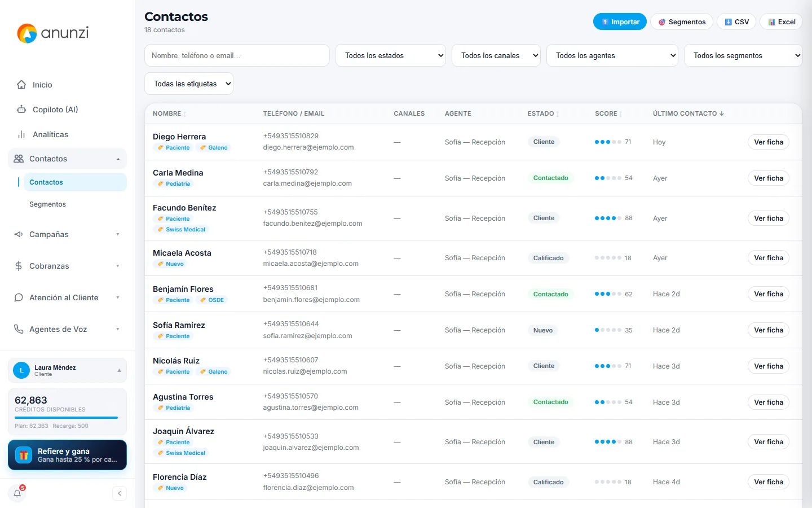
Task: Click Diego Herrera's Galeno tag
Action: click(213, 148)
